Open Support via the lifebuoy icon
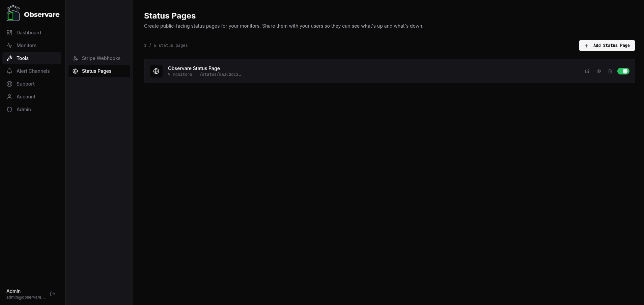Screen dimensions: 644x305 coord(9,84)
